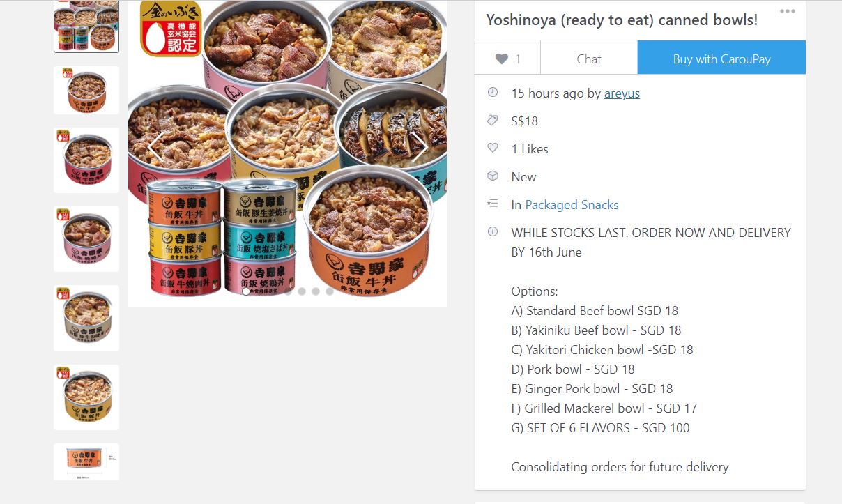Like the listing with heart button

click(507, 59)
